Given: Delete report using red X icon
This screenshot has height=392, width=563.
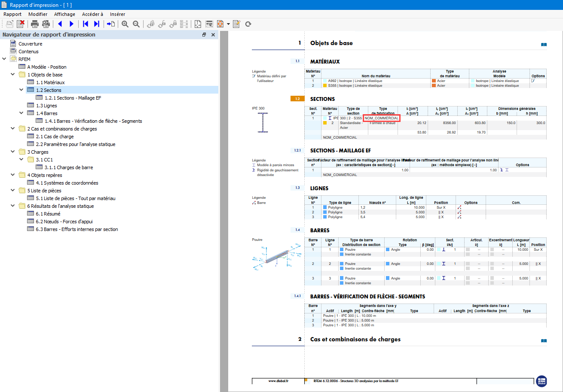Looking at the screenshot, I should point(20,24).
